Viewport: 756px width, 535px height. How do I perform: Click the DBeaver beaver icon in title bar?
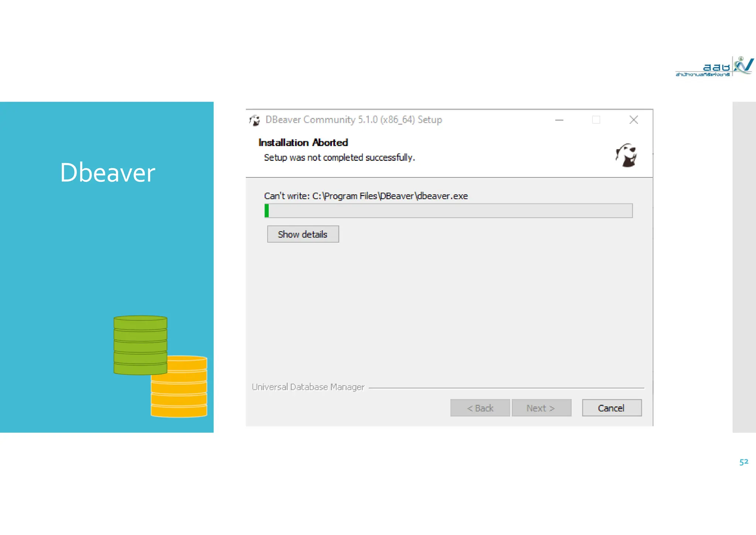254,120
